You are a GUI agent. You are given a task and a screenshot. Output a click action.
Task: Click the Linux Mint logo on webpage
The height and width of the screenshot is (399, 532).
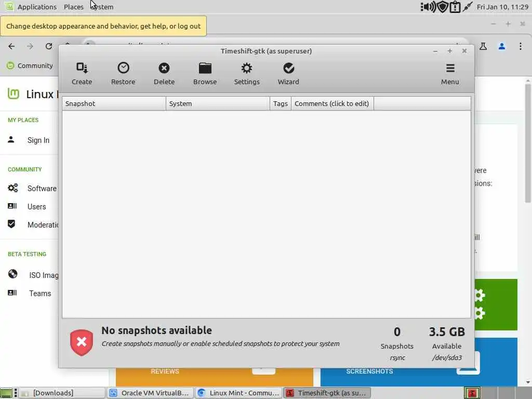point(13,94)
